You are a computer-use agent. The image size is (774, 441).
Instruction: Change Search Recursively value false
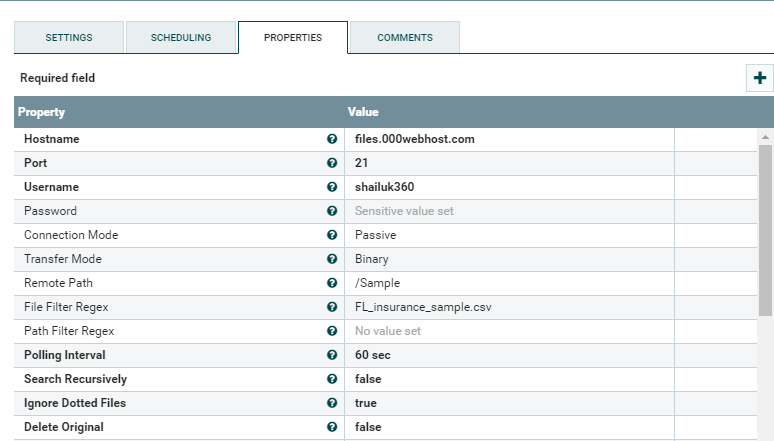pyautogui.click(x=368, y=379)
